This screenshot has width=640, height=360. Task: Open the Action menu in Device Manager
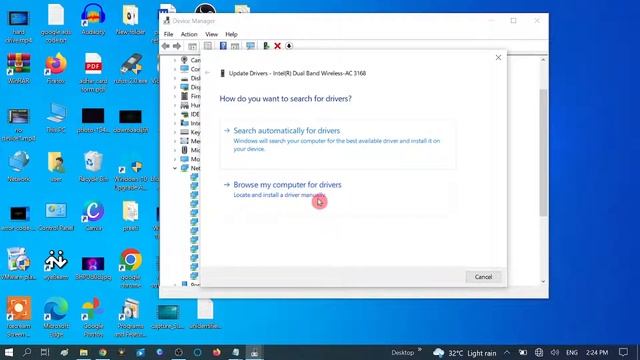click(x=189, y=34)
